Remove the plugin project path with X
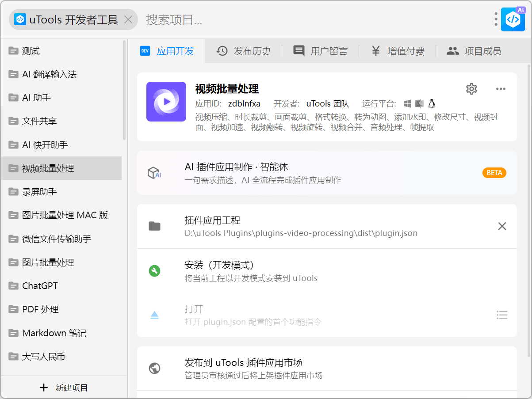Viewport: 532px width, 399px height. 502,226
